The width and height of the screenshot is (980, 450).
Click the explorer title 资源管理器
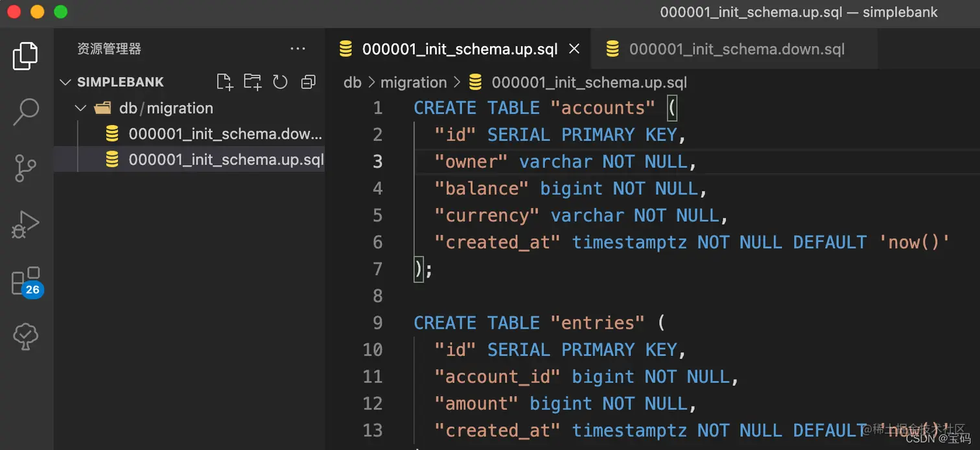point(109,49)
